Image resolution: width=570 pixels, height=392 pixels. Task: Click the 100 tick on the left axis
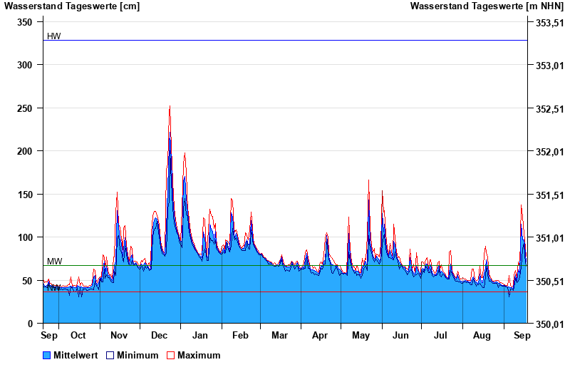click(25, 237)
